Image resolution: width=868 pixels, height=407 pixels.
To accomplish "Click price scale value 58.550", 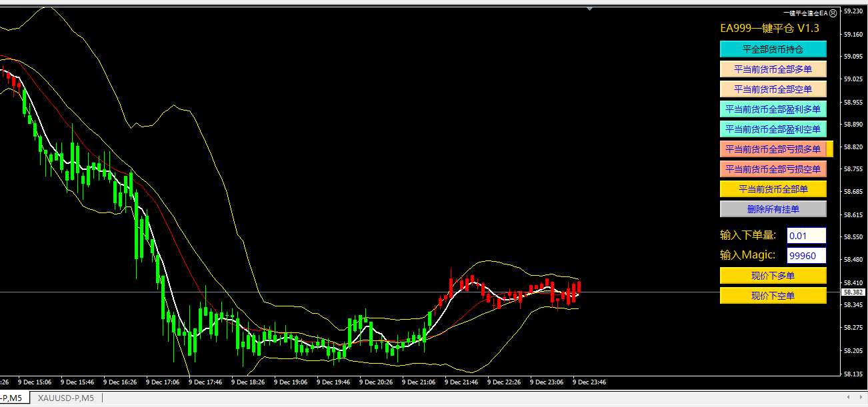I will (853, 237).
